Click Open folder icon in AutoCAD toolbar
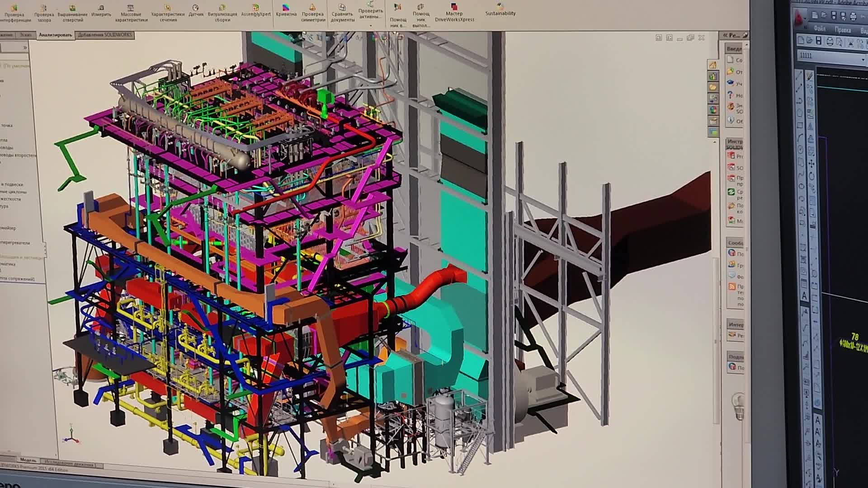 tap(809, 41)
